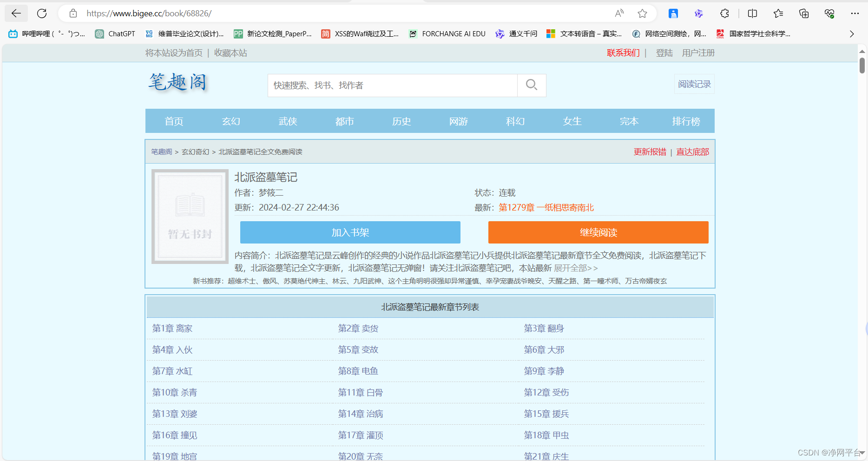Click the search magnifier button
Image resolution: width=868 pixels, height=461 pixels.
tap(532, 86)
